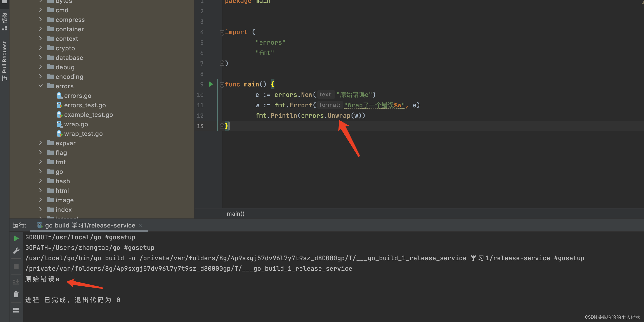Viewport: 644px width, 322px height.
Task: Rerun the go build in Run panel
Action: pos(16,238)
